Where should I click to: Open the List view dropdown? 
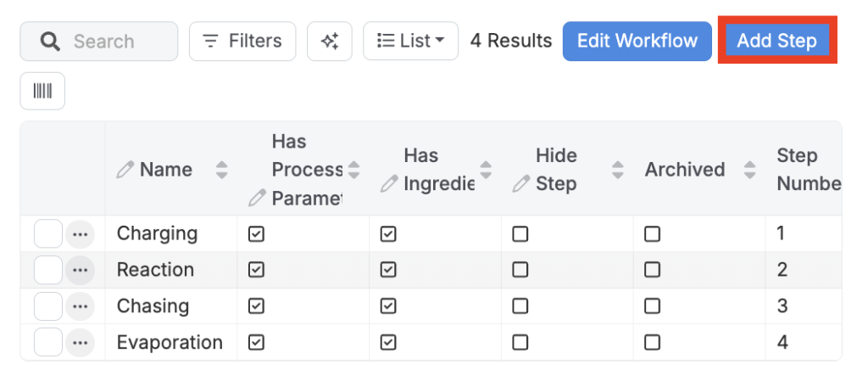coord(411,42)
